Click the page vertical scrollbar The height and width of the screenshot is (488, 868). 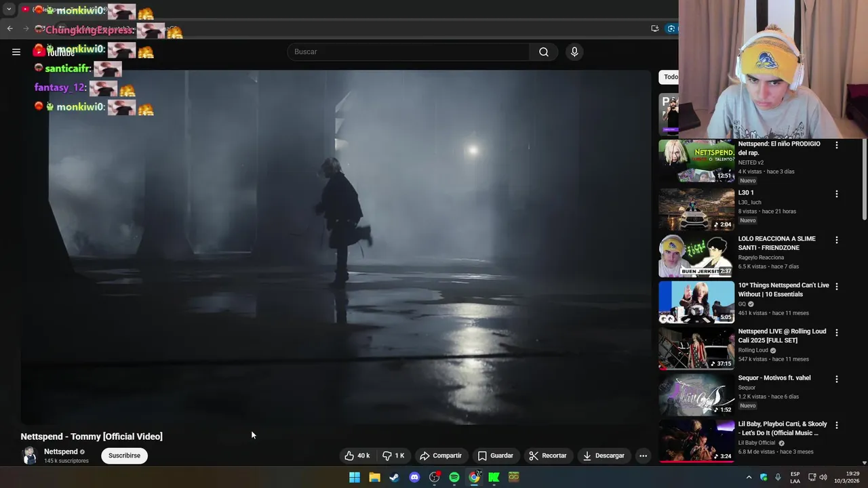(x=864, y=178)
